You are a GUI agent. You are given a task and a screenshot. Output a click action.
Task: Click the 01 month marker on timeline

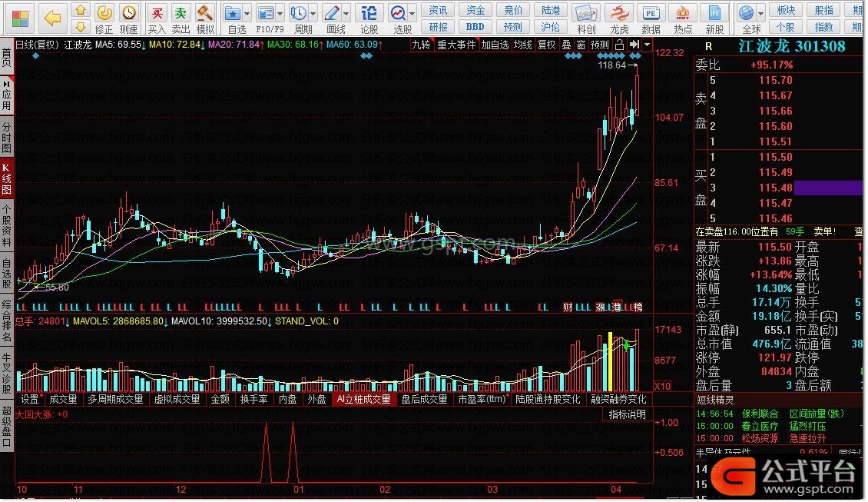(299, 490)
